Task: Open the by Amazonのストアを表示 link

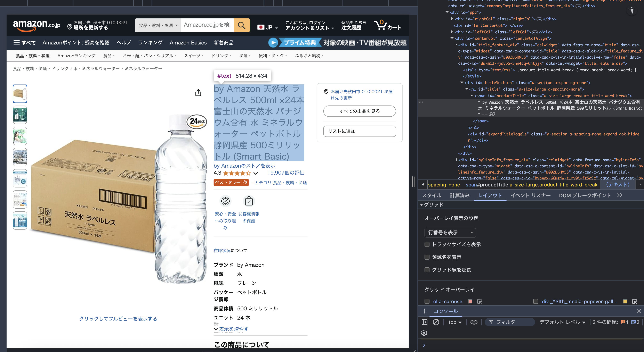Action: (244, 166)
